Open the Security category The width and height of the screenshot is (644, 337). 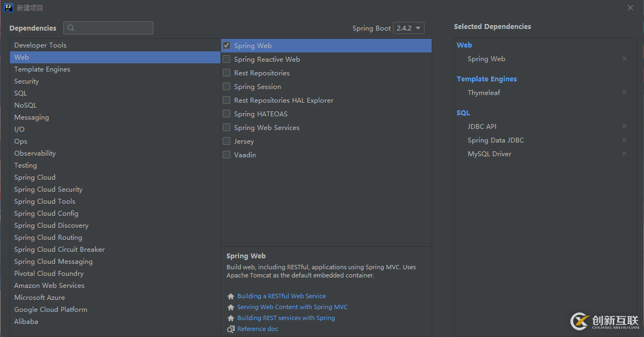pyautogui.click(x=115, y=81)
